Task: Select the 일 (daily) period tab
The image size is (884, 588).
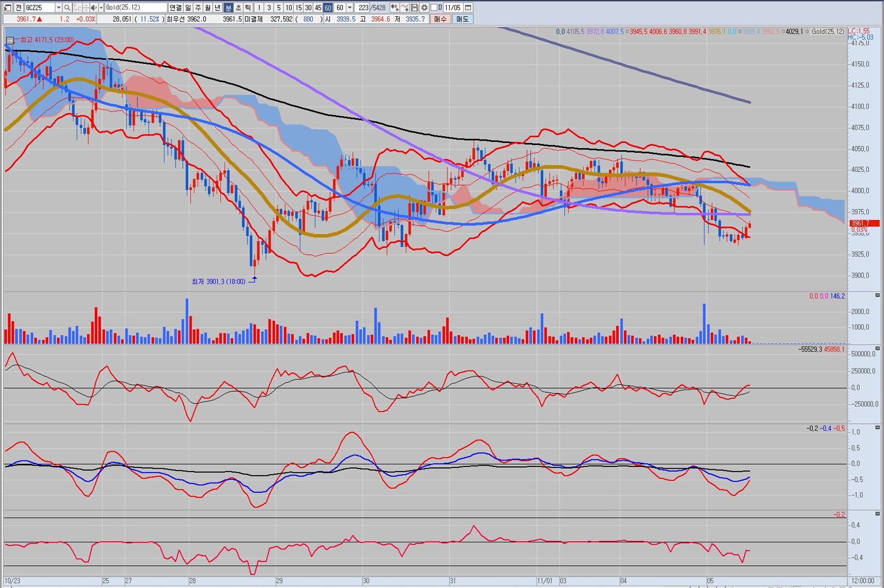Action: tap(188, 8)
